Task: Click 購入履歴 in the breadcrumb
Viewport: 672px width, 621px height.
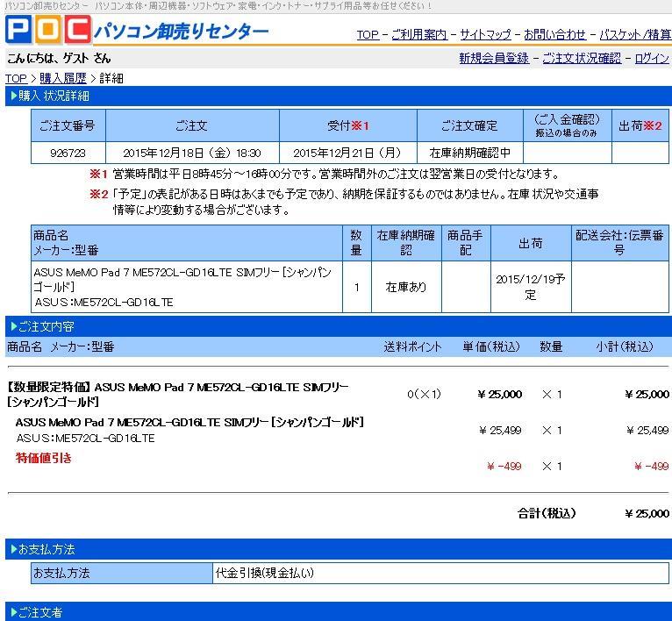Action: point(63,78)
